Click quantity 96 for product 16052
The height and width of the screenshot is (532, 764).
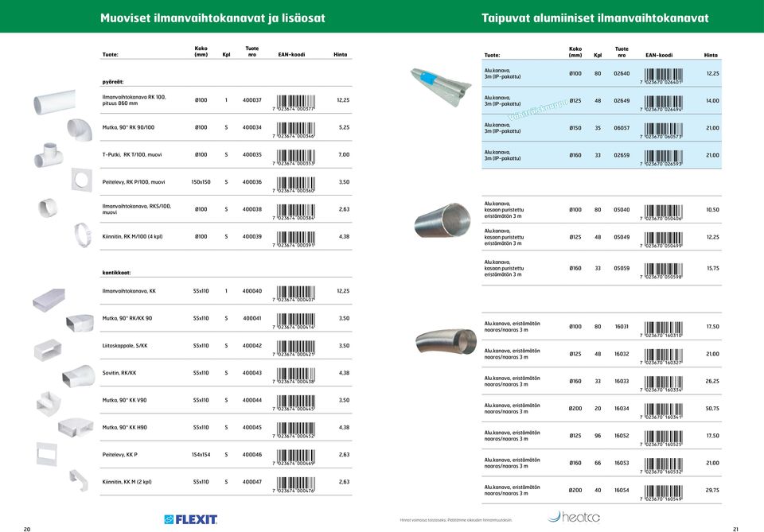[x=598, y=436]
